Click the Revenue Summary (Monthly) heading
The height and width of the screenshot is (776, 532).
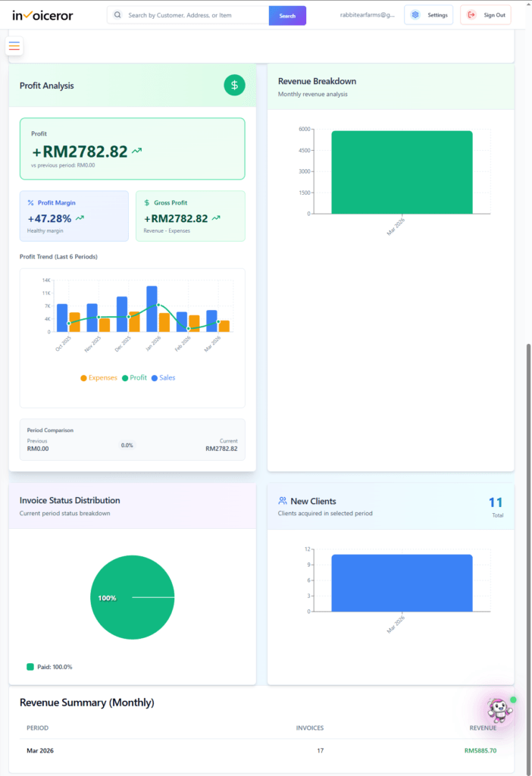pyautogui.click(x=86, y=702)
